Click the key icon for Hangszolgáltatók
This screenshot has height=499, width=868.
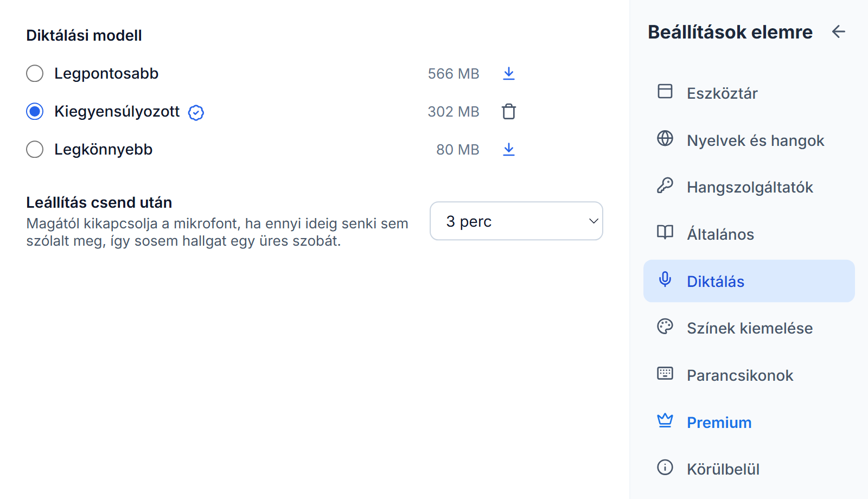coord(665,185)
